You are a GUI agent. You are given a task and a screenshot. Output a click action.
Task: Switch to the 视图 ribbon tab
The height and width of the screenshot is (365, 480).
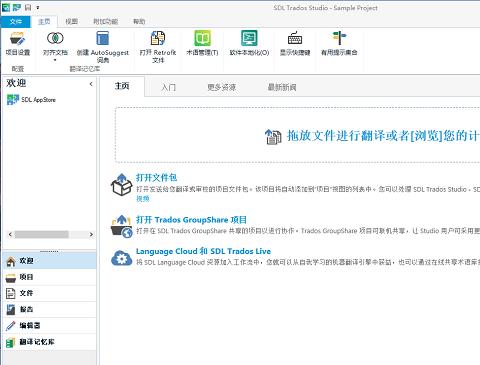click(x=71, y=22)
